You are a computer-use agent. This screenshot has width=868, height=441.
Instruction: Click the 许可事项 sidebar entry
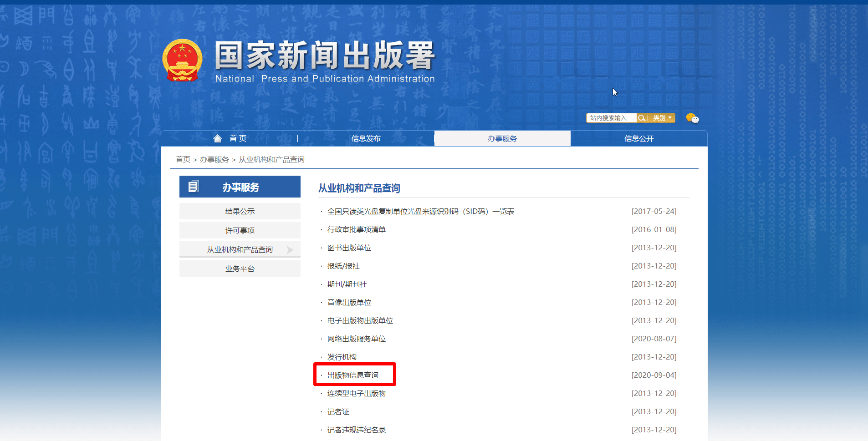(x=240, y=230)
